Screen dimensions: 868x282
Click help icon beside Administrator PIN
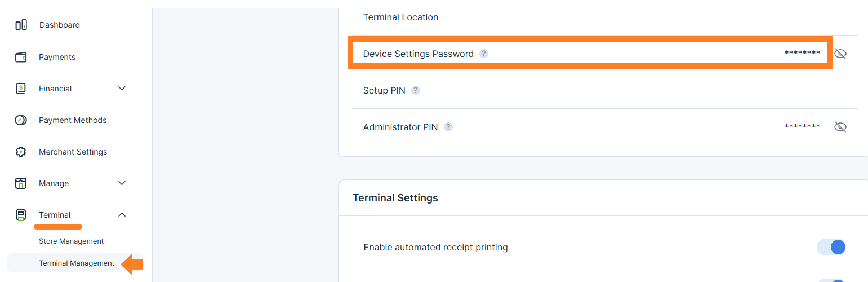click(x=448, y=127)
